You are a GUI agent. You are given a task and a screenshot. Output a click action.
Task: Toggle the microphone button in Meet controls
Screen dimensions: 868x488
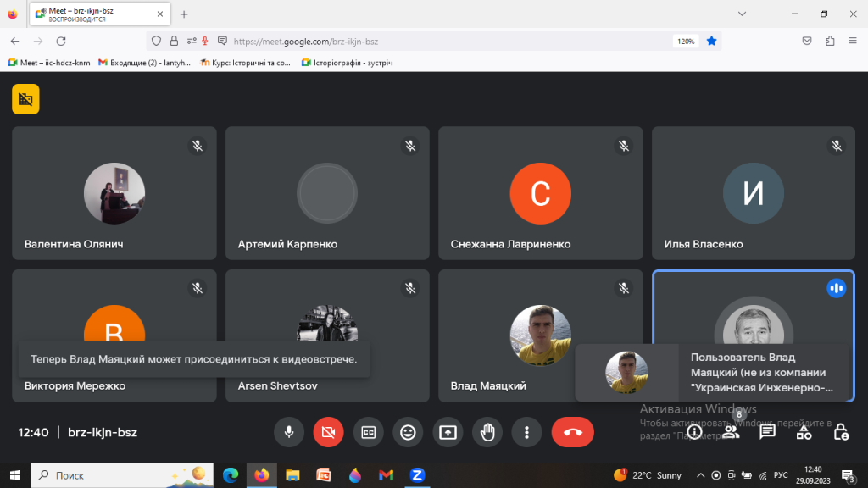click(x=288, y=432)
